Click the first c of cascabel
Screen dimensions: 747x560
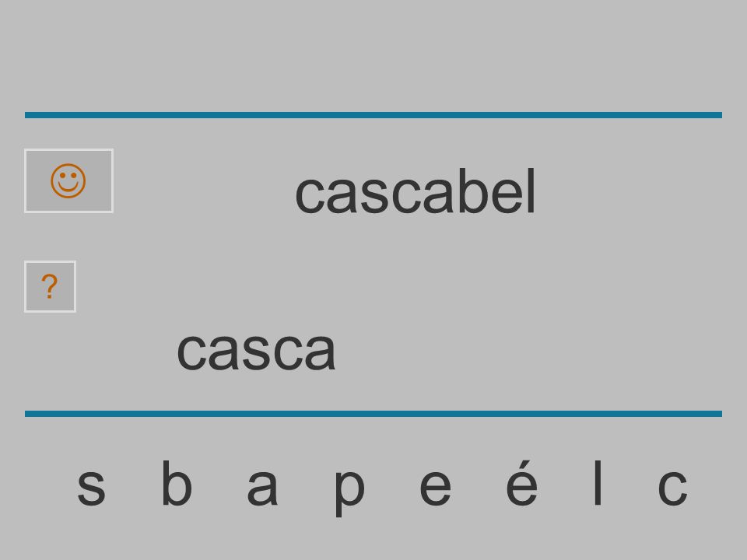309,195
